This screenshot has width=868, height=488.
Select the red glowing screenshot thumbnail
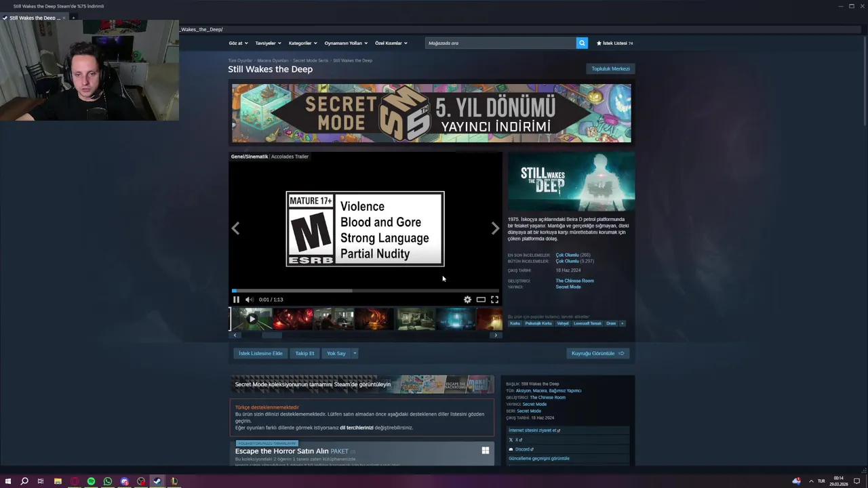click(x=293, y=319)
